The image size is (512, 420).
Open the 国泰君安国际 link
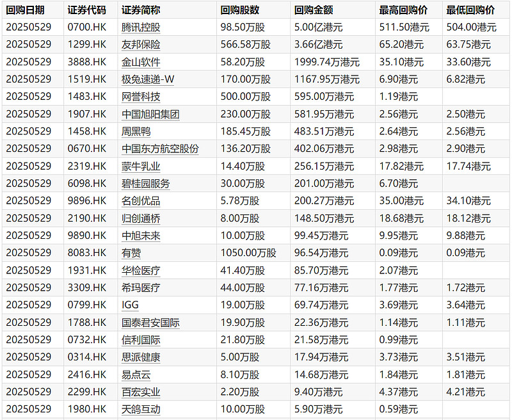point(150,323)
